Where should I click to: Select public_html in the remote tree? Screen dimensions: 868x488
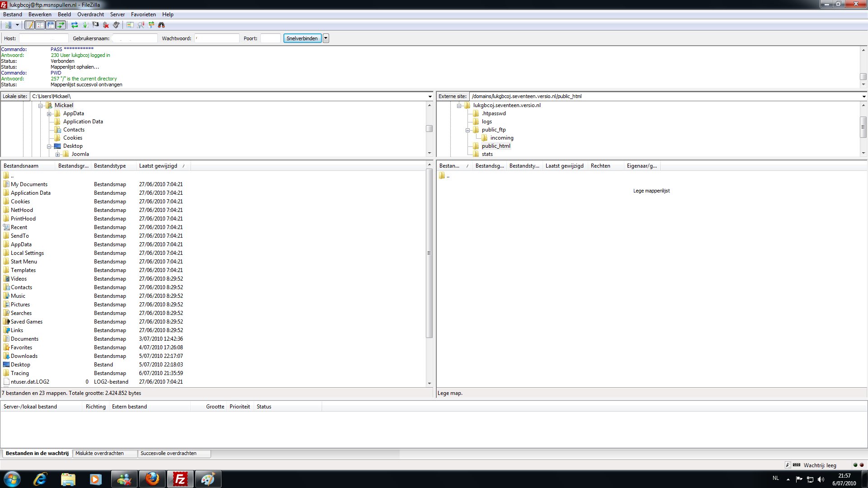point(496,146)
